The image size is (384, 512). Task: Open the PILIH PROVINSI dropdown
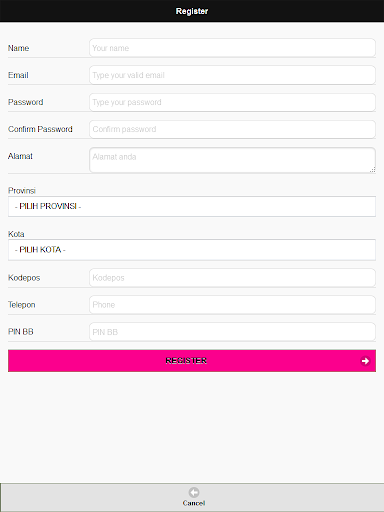[192, 207]
